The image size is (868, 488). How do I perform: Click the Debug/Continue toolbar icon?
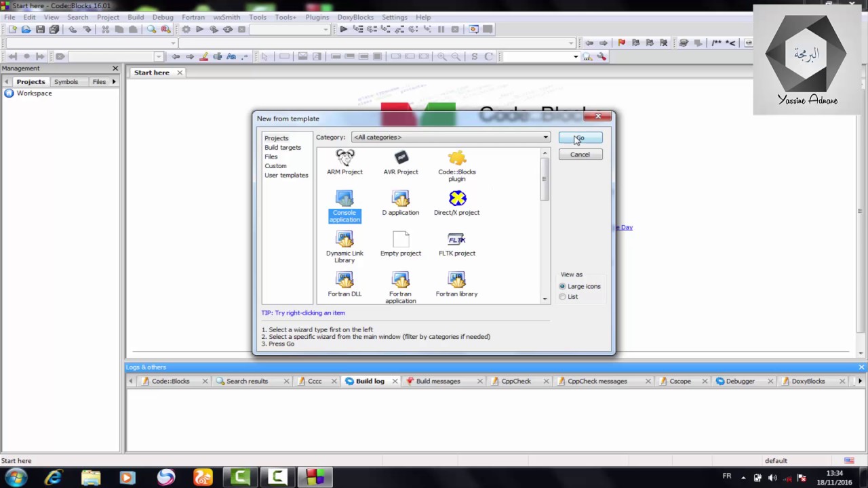pyautogui.click(x=344, y=29)
